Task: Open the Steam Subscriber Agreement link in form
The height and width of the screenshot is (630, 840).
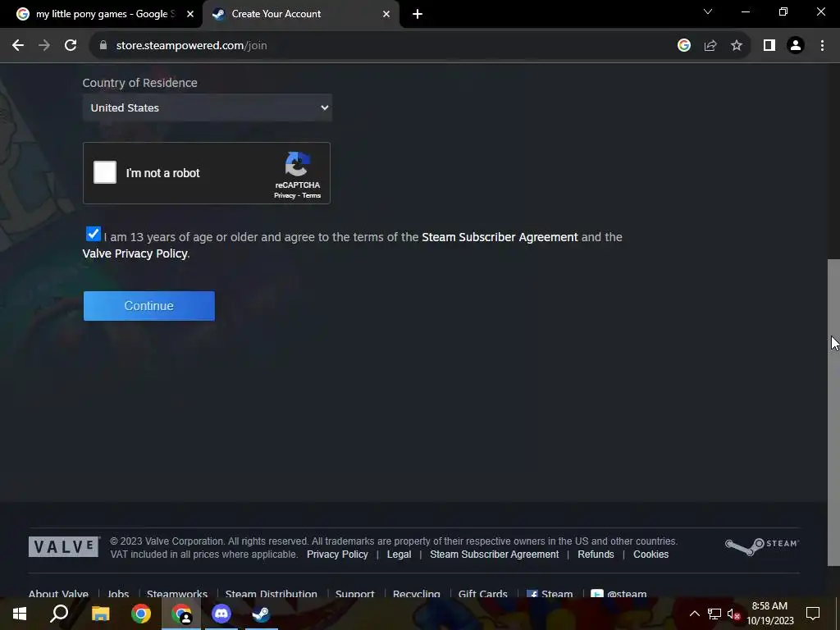Action: click(x=500, y=237)
